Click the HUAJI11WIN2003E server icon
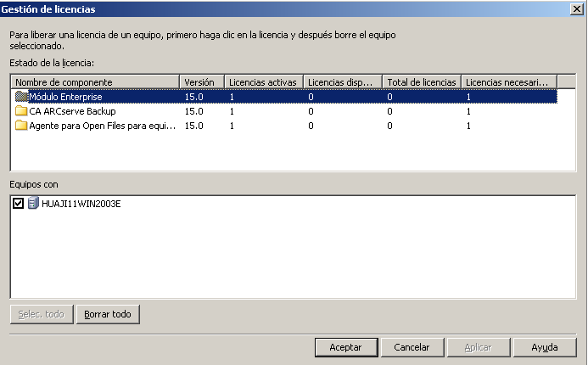Image resolution: width=588 pixels, height=365 pixels. tap(33, 204)
